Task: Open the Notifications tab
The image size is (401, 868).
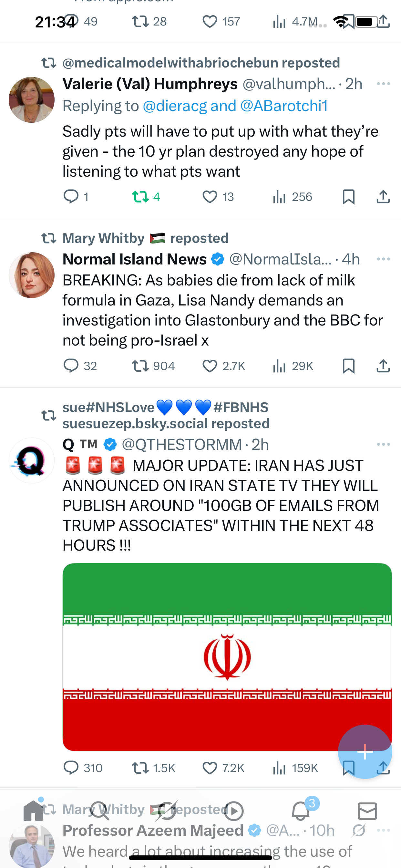Action: 301,811
